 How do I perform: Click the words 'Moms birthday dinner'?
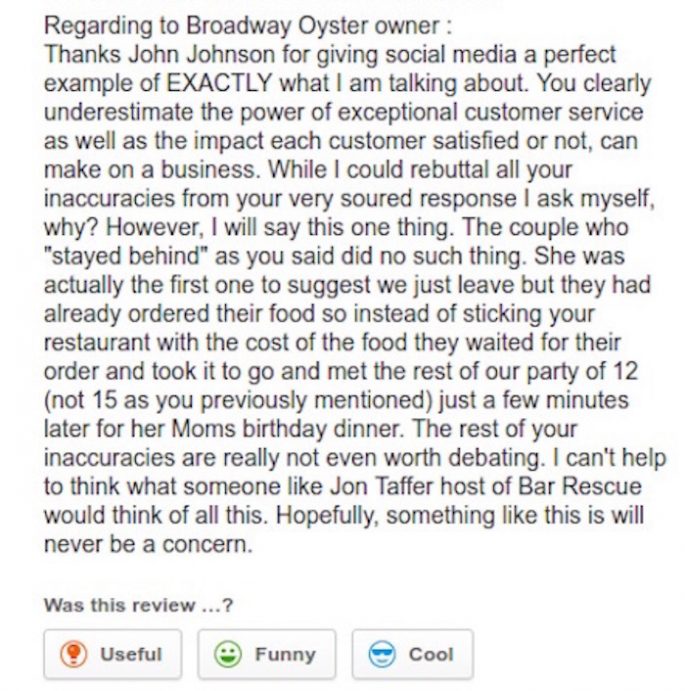287,429
